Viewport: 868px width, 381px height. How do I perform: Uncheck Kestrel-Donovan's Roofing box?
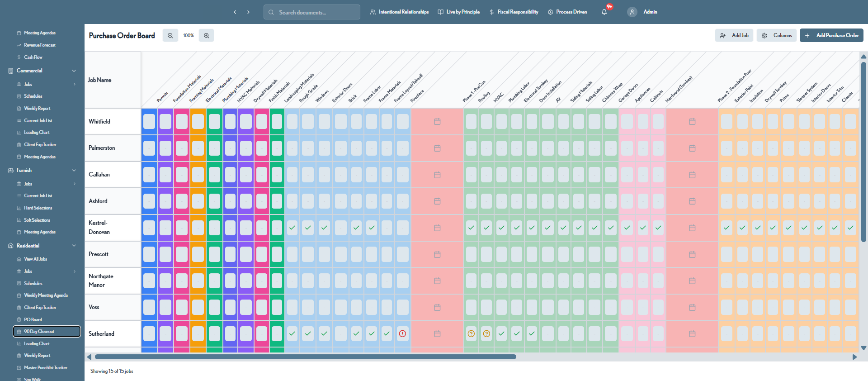[471, 228]
